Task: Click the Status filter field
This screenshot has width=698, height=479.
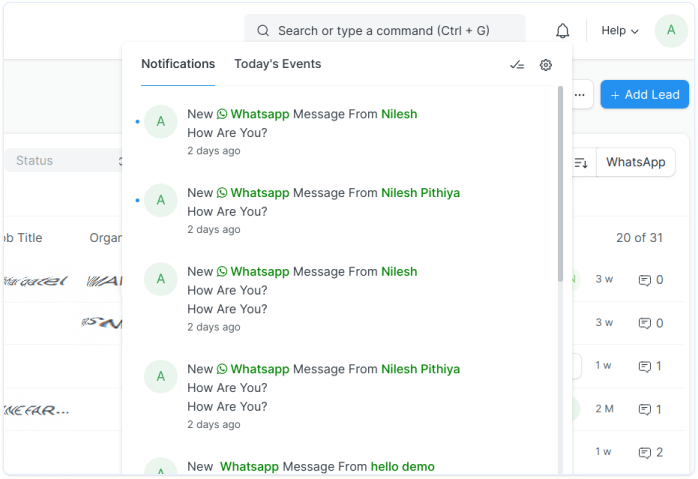Action: click(x=63, y=161)
